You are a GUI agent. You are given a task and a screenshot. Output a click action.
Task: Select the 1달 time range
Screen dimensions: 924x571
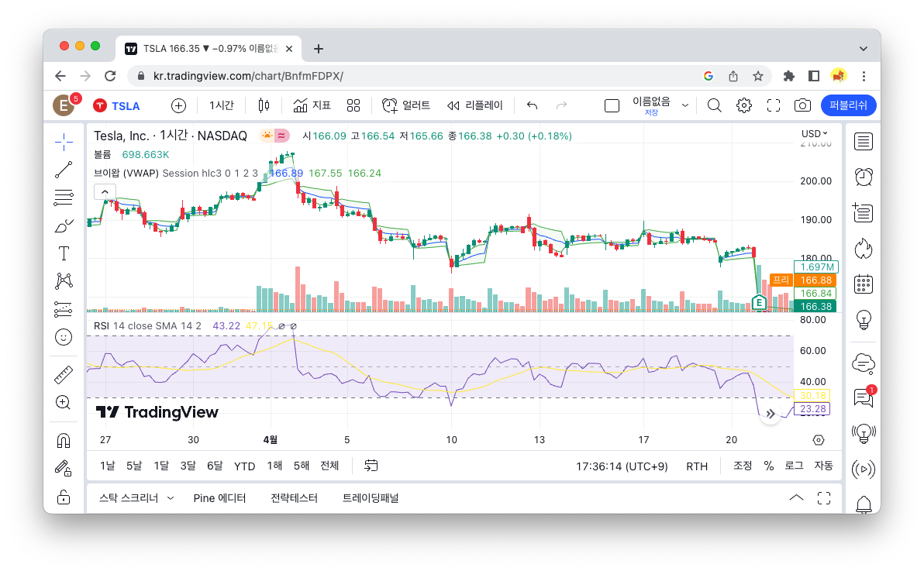161,466
